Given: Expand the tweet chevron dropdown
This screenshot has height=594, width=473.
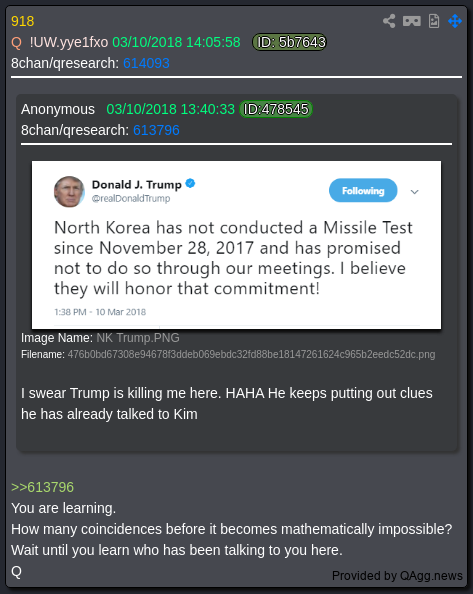Looking at the screenshot, I should (x=415, y=192).
